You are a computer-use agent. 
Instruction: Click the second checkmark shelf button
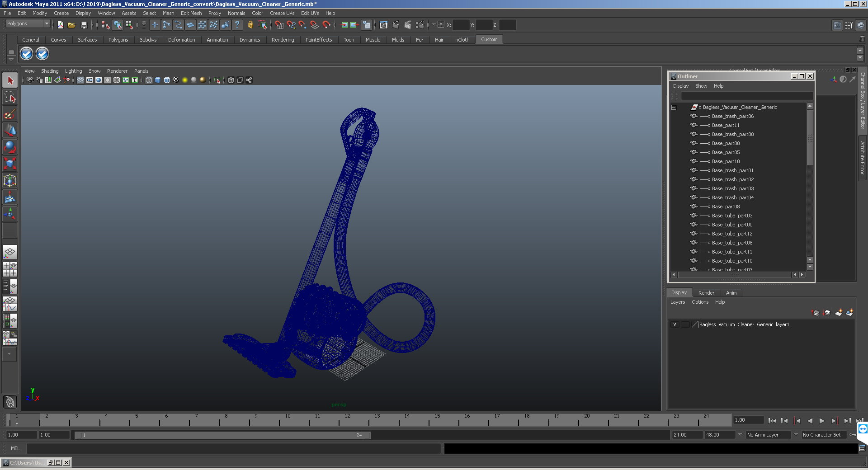[x=42, y=54]
